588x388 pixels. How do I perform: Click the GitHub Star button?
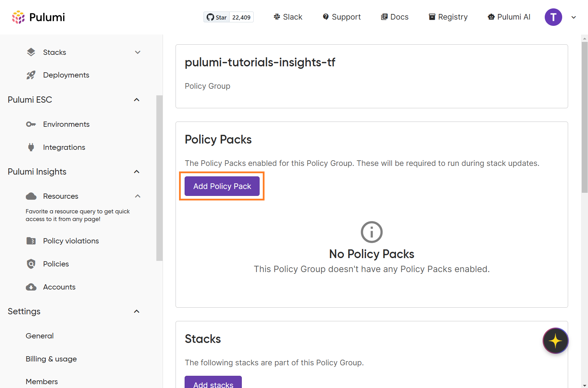pyautogui.click(x=216, y=17)
